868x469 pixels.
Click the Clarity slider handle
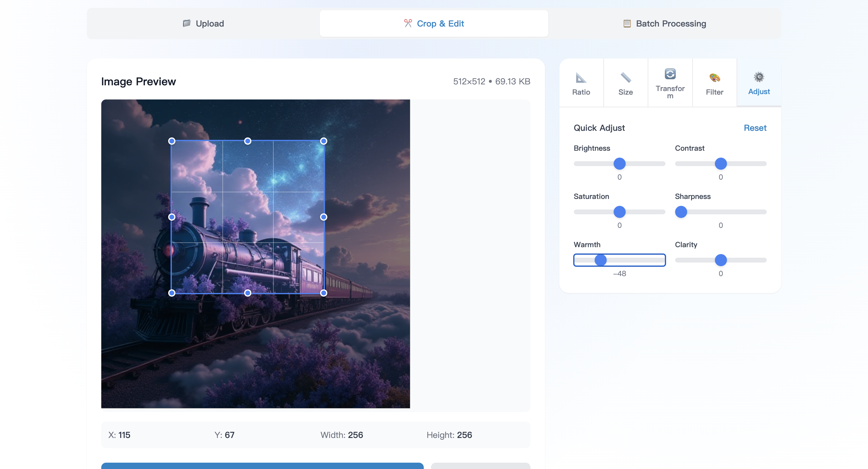(721, 260)
